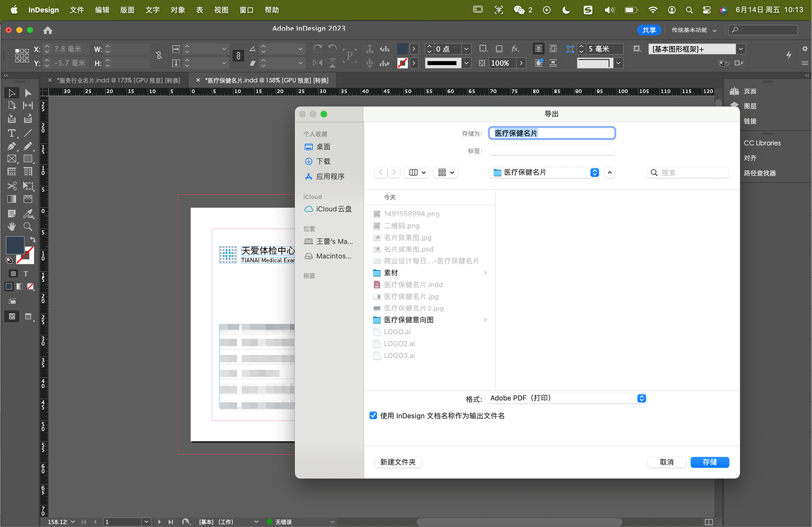The width and height of the screenshot is (812, 527).
Task: Click the Scissors tool icon
Action: pyautogui.click(x=11, y=186)
